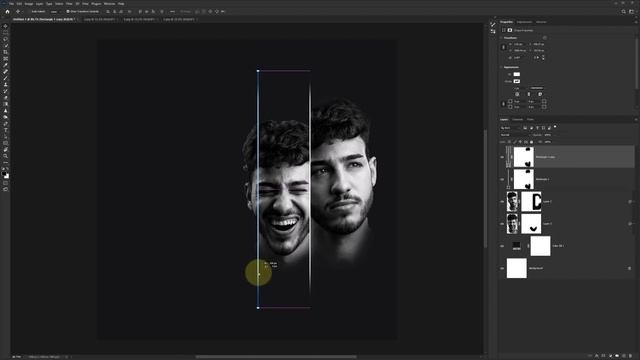Click the Untitled-1 document tab
The height and width of the screenshot is (360, 640).
pyautogui.click(x=43, y=19)
